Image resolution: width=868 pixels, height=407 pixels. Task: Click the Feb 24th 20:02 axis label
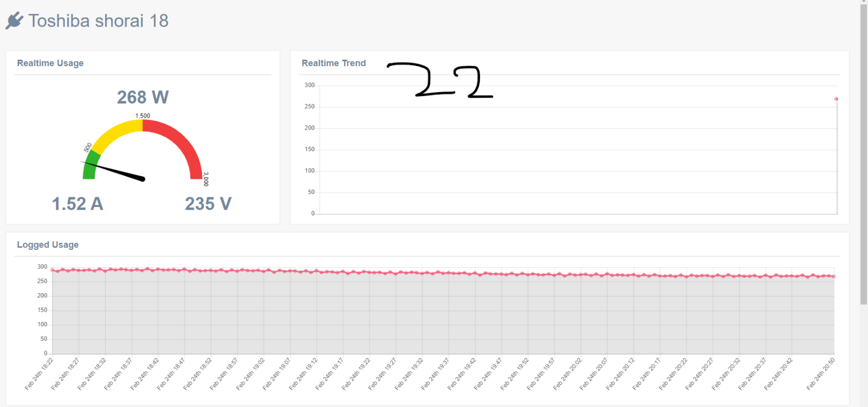pos(567,374)
